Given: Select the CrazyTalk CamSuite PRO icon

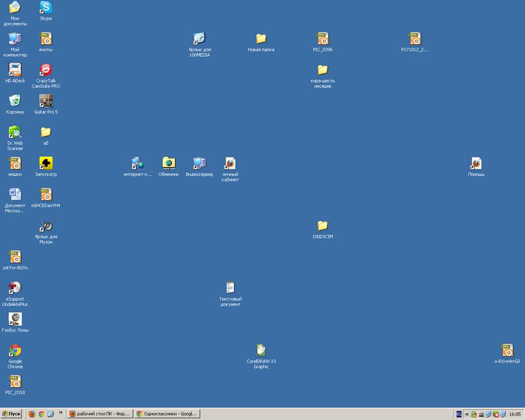Looking at the screenshot, I should pyautogui.click(x=46, y=70).
